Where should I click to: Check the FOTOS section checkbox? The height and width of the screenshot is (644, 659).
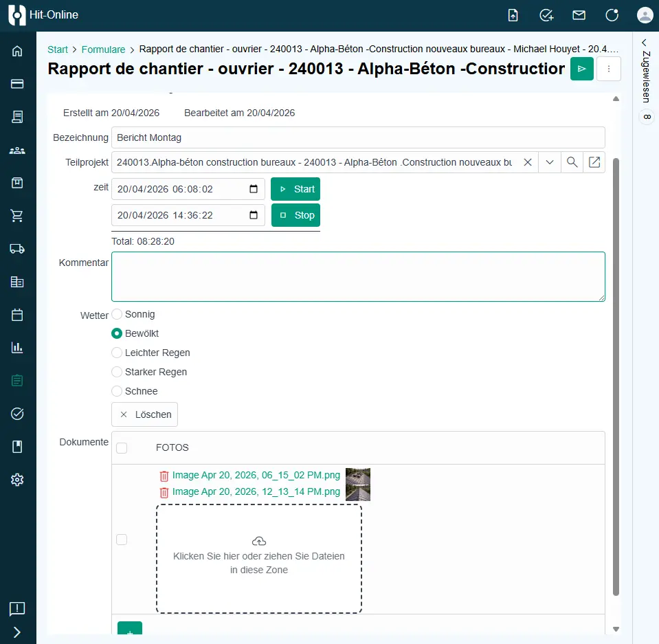click(x=122, y=447)
